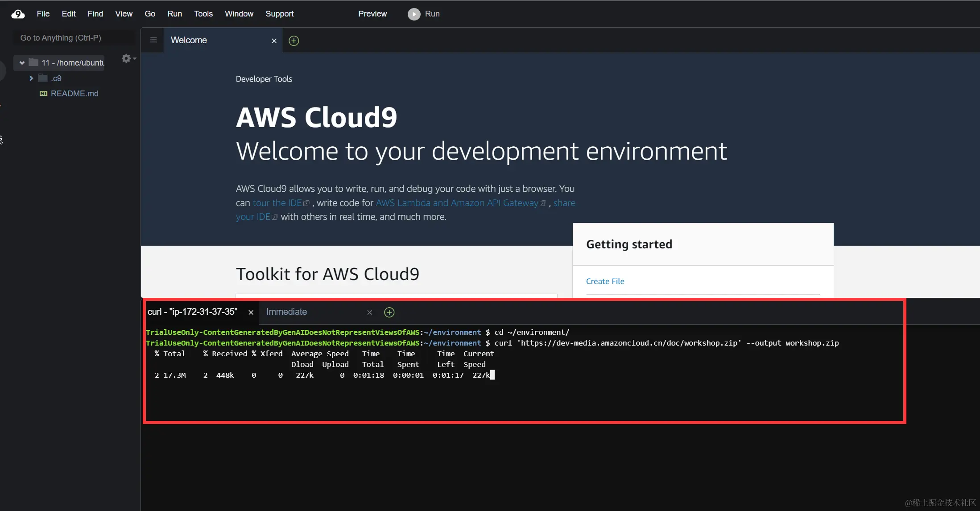Open the editor pane tab list menu
This screenshot has width=980, height=511.
(153, 40)
